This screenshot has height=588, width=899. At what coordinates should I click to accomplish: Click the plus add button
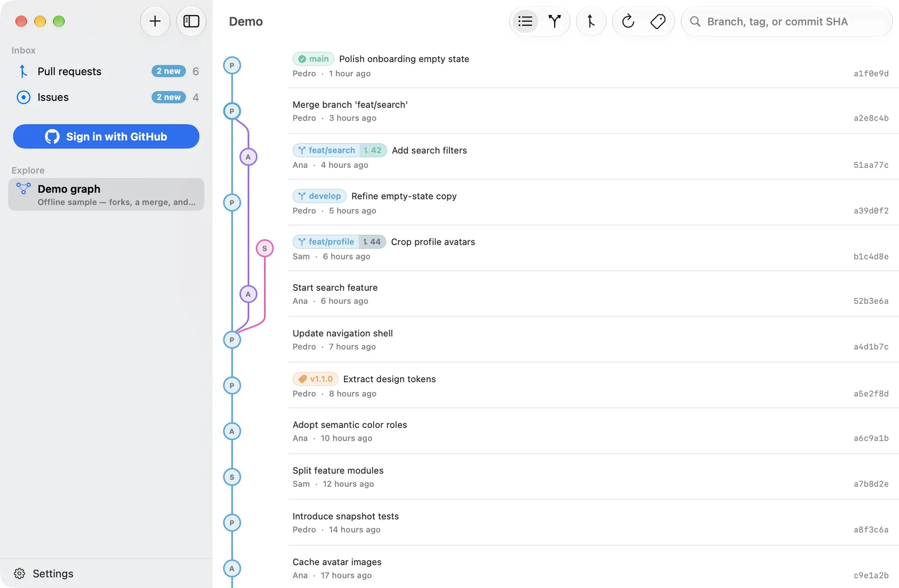(x=155, y=21)
